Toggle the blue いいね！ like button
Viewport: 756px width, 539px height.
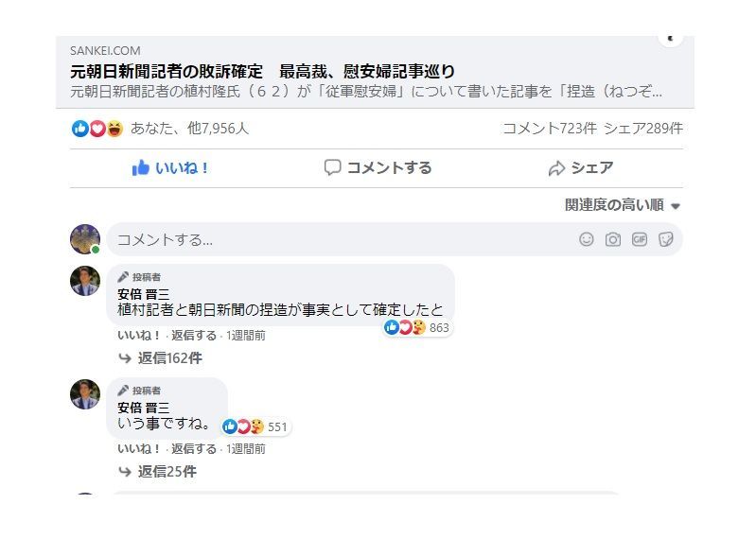click(170, 168)
